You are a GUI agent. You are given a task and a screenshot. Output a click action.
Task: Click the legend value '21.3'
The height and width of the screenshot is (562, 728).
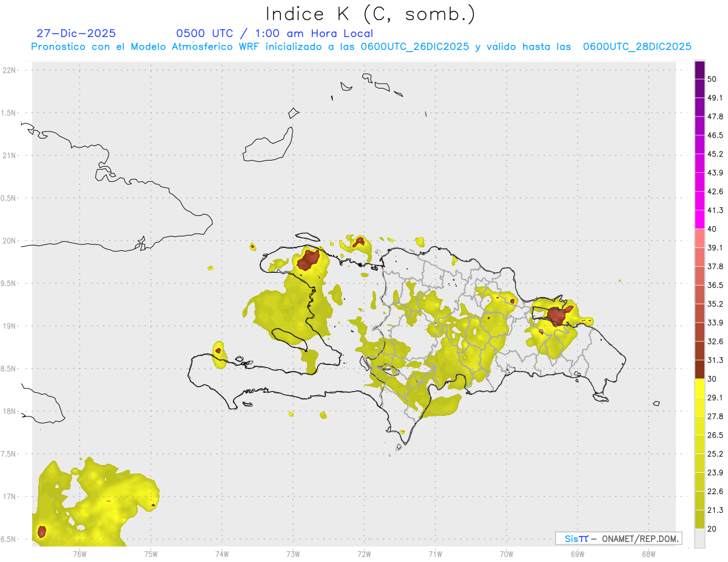[x=715, y=510]
